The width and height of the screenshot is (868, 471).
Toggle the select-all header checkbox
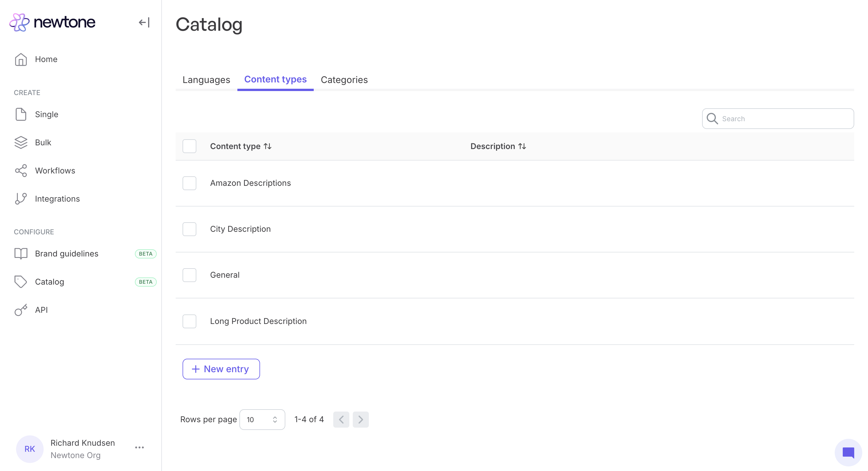[x=189, y=146]
